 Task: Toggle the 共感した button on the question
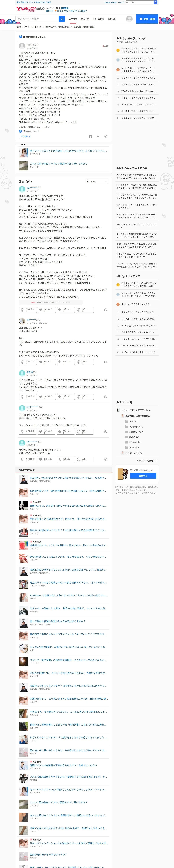click(x=26, y=136)
